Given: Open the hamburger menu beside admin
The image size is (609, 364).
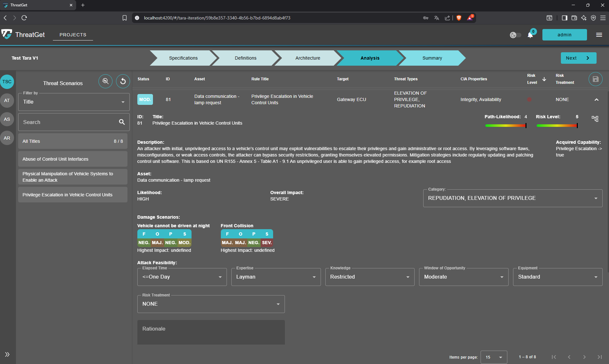Looking at the screenshot, I should [599, 35].
